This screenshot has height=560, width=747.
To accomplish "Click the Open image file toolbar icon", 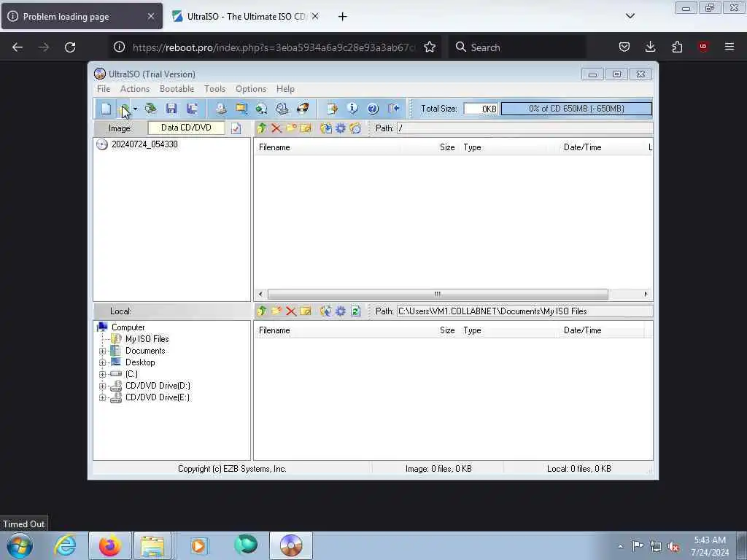I will [x=123, y=109].
